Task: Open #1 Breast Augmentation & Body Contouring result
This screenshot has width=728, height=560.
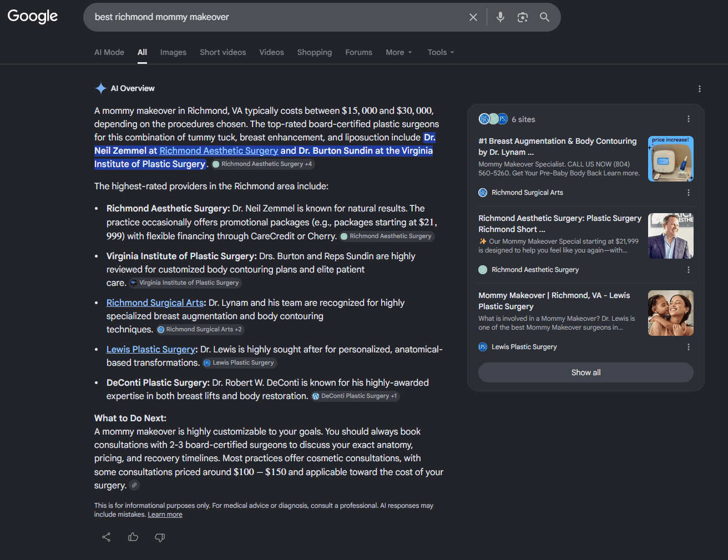Action: click(x=557, y=147)
